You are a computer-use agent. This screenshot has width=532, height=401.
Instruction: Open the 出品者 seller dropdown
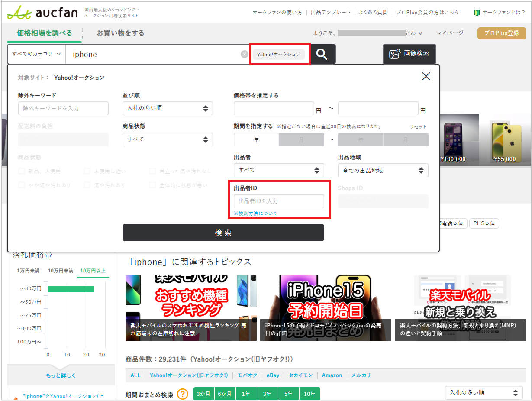coord(279,170)
